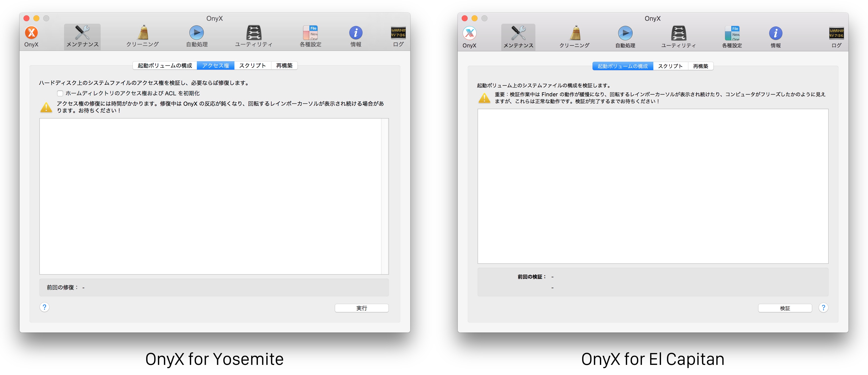Open the Automation play icon in Yosemite window

click(x=196, y=33)
